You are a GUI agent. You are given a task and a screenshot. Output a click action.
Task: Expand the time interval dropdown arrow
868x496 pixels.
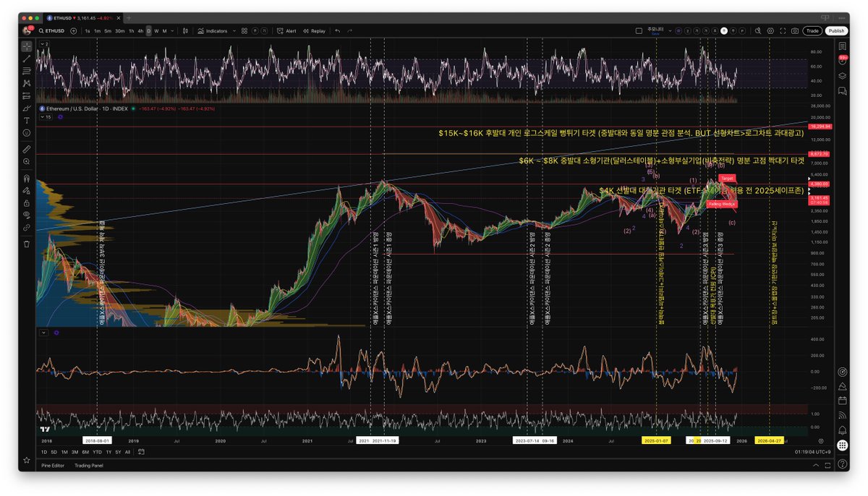pyautogui.click(x=172, y=31)
